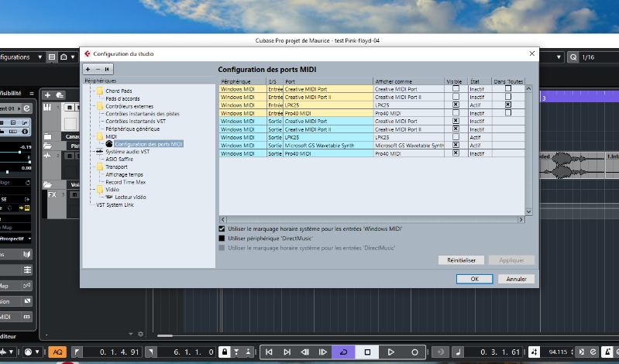Click the Play transport button

pyautogui.click(x=390, y=352)
